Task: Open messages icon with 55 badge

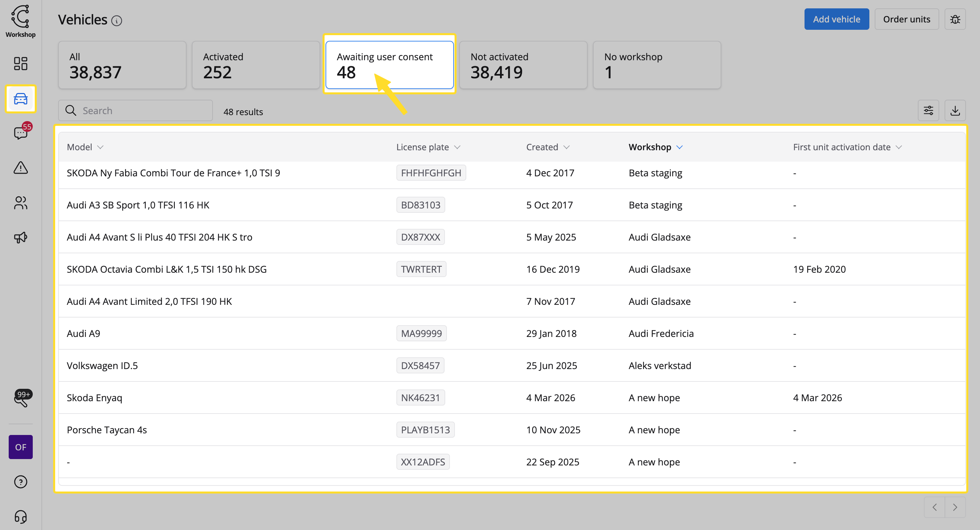Action: tap(20, 133)
